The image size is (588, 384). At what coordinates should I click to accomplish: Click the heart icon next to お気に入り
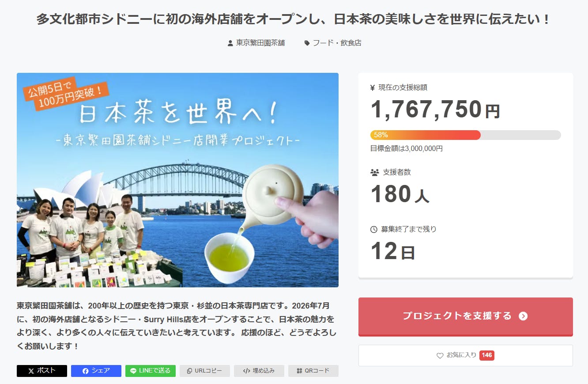(x=440, y=356)
